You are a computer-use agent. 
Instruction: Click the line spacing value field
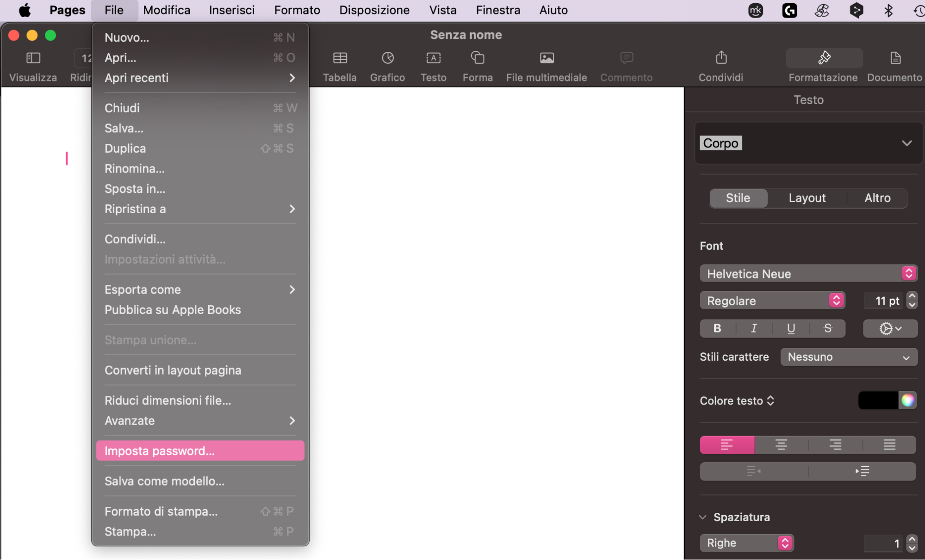point(883,543)
